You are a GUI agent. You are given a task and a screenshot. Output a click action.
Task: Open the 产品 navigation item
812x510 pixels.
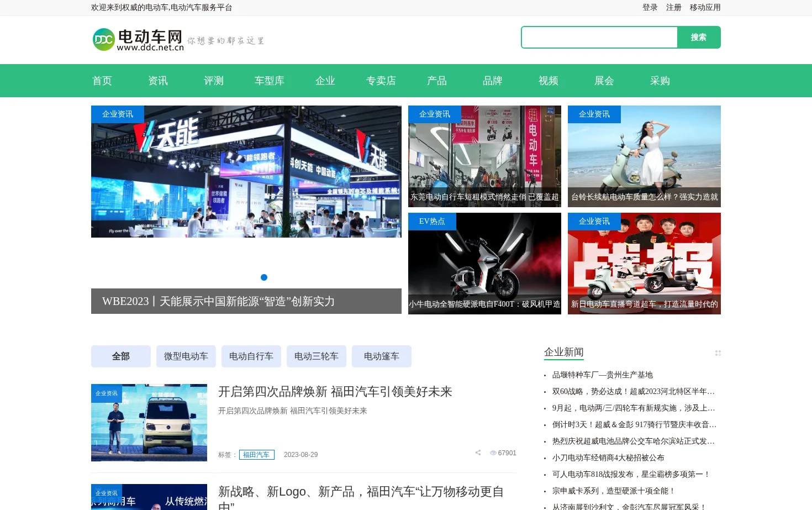click(x=437, y=81)
